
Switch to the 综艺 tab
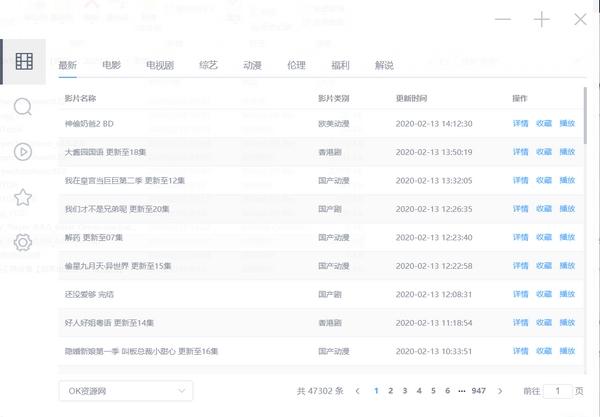(209, 65)
